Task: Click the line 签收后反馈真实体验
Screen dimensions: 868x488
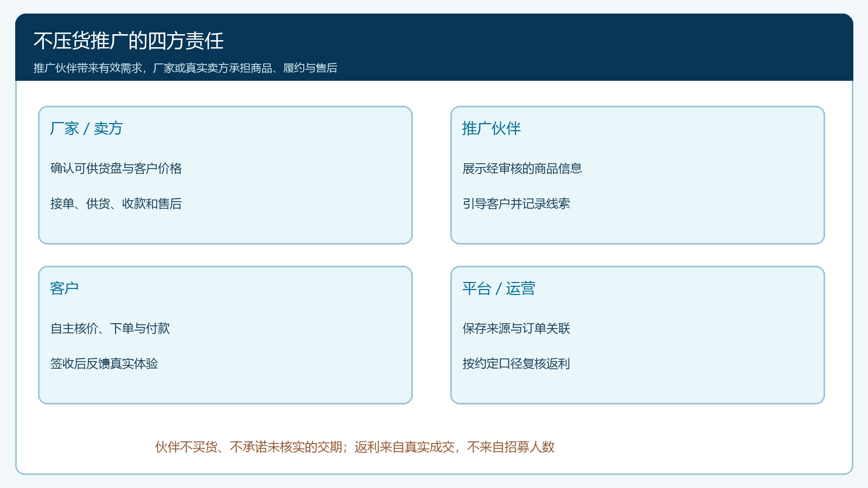Action: [104, 364]
